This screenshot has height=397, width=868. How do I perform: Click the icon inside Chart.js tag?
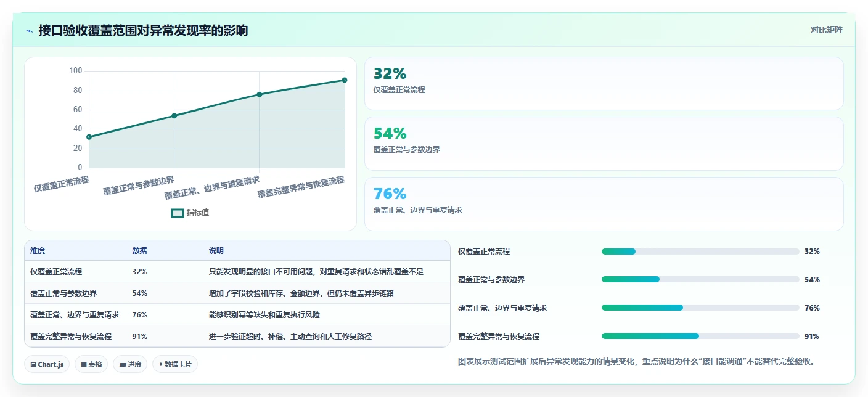[x=33, y=364]
